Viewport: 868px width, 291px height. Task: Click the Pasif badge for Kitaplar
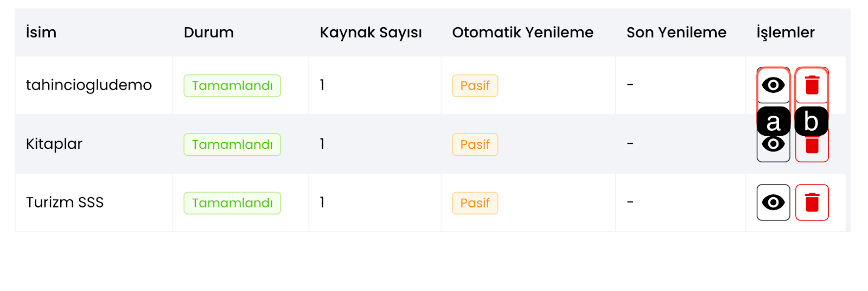pos(475,144)
